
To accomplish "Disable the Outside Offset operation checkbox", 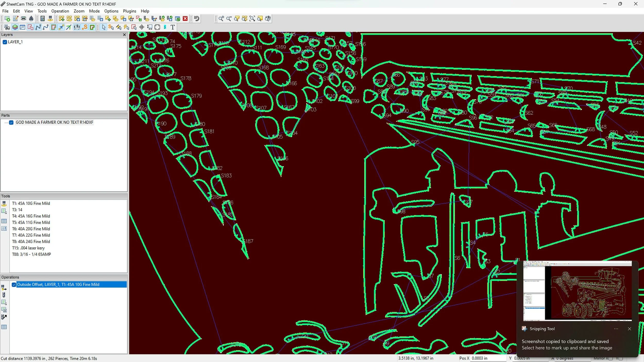I will 14,285.
